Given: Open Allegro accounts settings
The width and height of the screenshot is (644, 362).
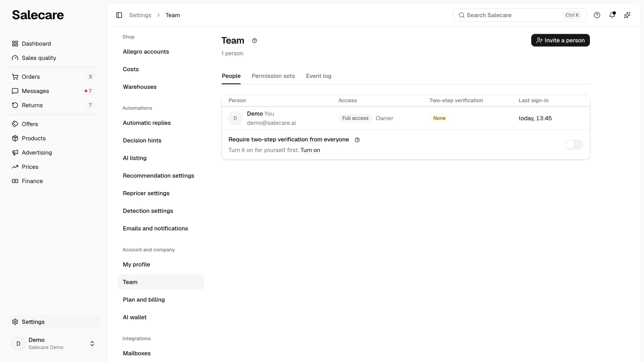Looking at the screenshot, I should point(161,52).
